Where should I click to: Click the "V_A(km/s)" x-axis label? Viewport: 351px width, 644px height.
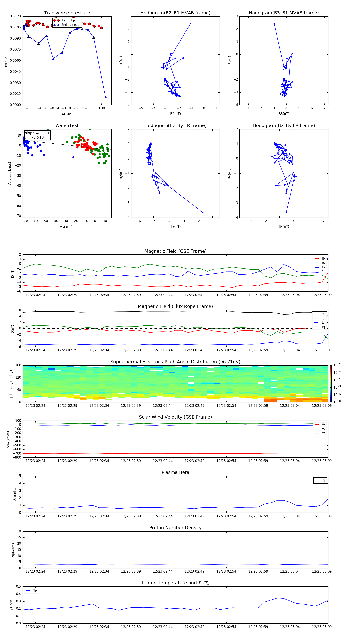click(x=67, y=227)
